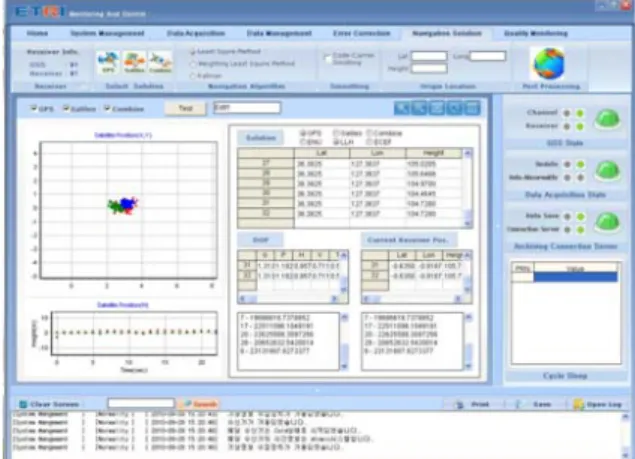Select Combine radio in Solution panel

pyautogui.click(x=369, y=133)
